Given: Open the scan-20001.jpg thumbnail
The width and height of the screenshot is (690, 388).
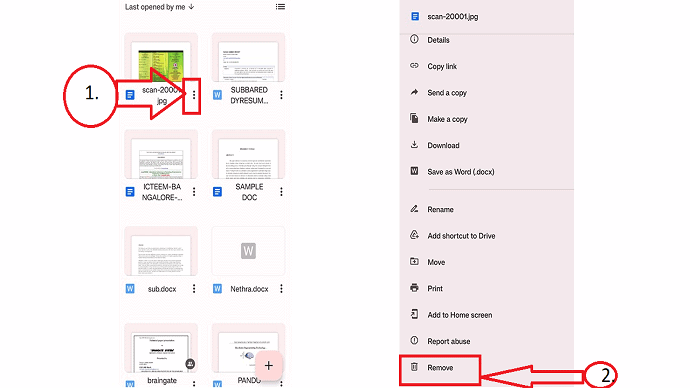Looking at the screenshot, I should pos(161,57).
